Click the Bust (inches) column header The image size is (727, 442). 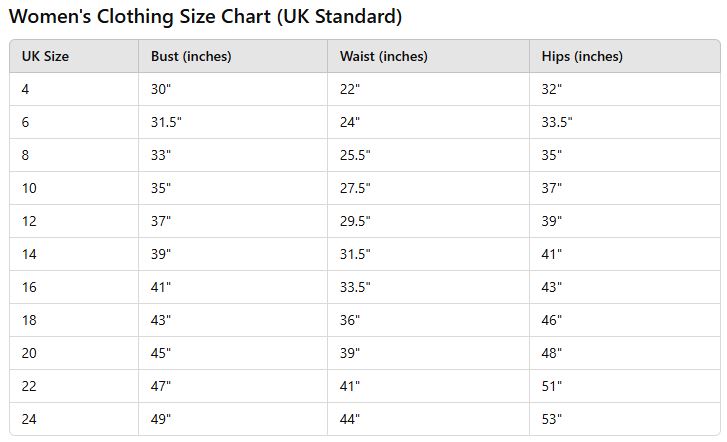click(233, 56)
